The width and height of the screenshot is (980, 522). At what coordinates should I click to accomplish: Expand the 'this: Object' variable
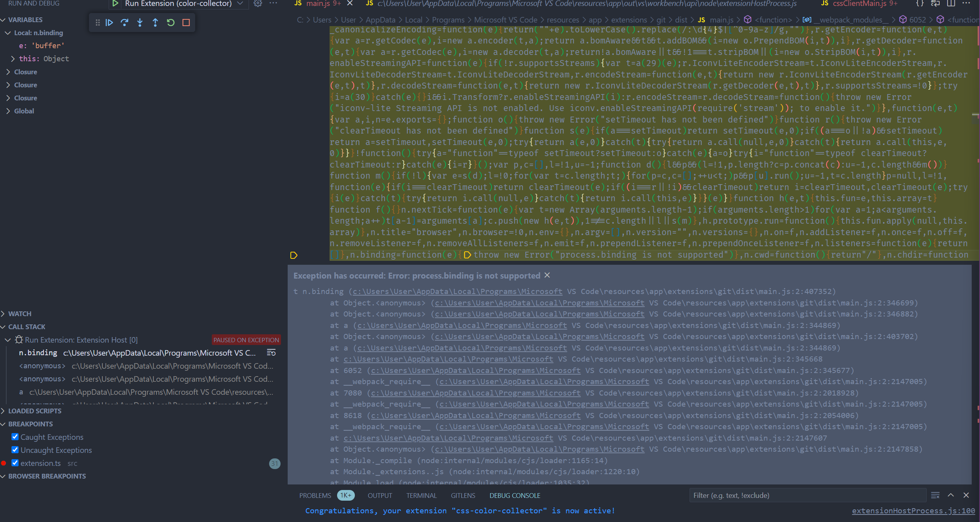click(x=13, y=59)
